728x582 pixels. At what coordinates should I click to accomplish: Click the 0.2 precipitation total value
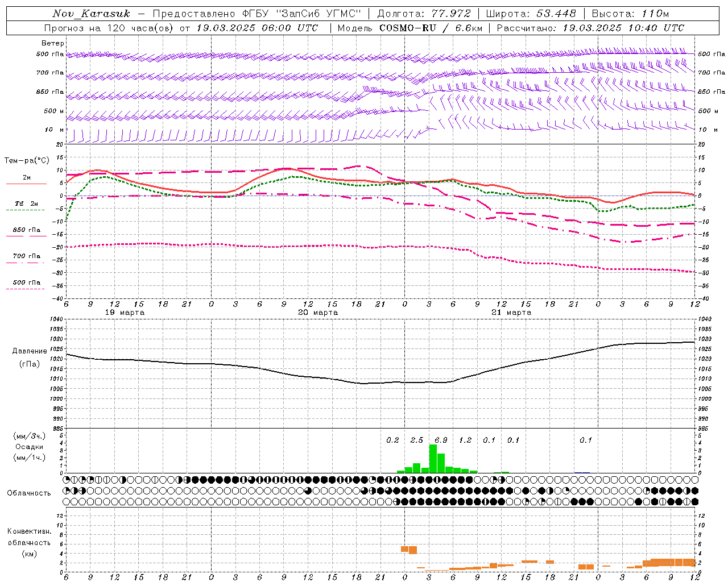[x=392, y=440]
